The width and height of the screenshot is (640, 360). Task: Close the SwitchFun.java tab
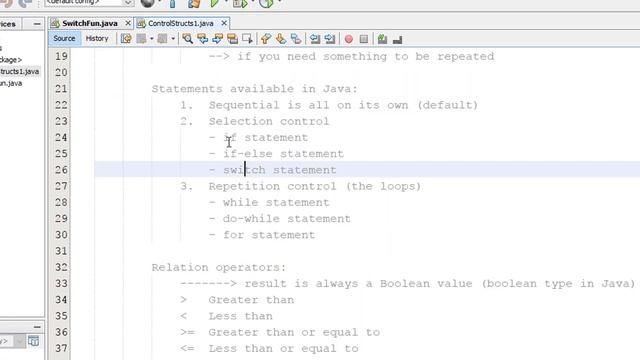[x=128, y=23]
